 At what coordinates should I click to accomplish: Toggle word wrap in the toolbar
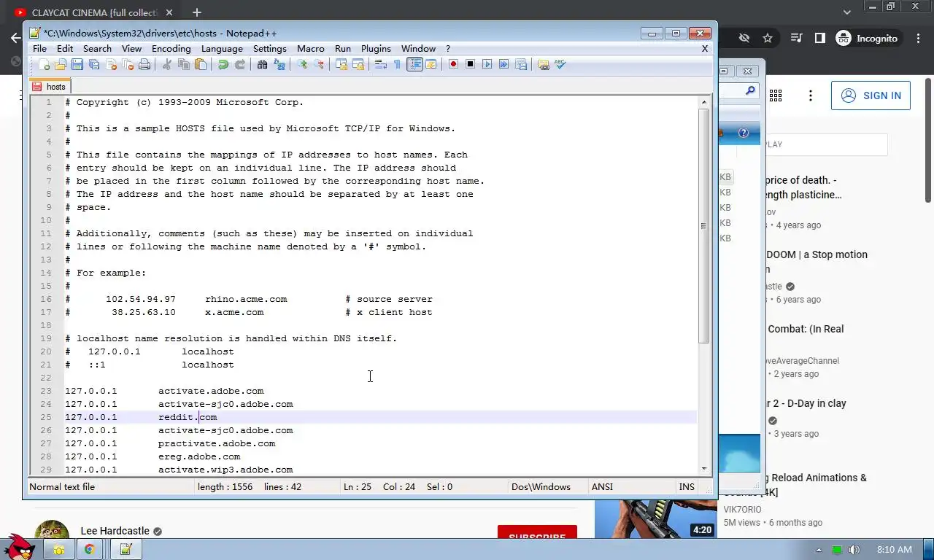click(380, 64)
